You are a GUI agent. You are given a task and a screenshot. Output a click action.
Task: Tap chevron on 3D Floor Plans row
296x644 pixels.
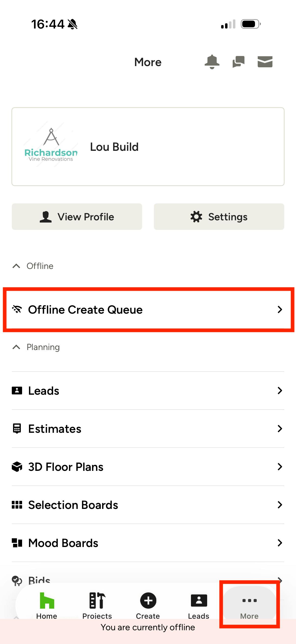click(x=280, y=467)
